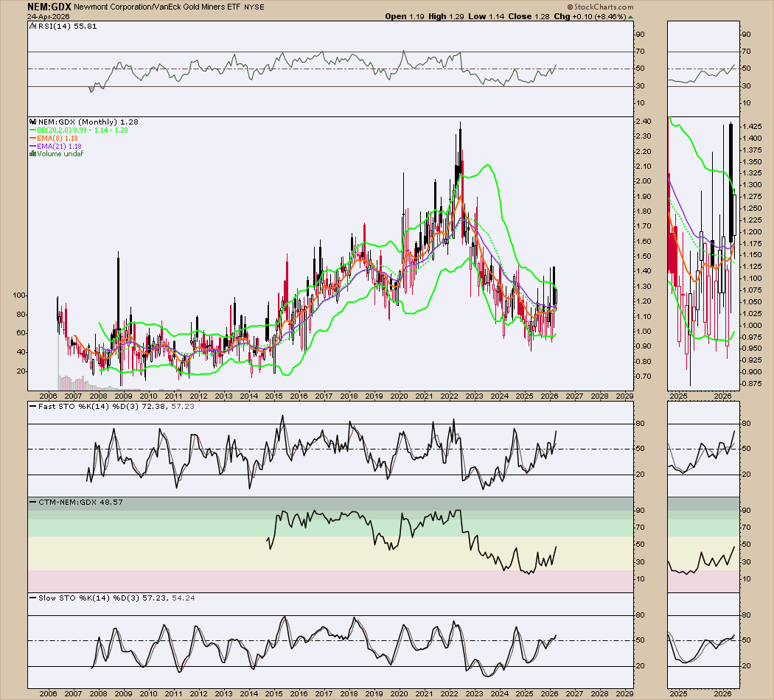The height and width of the screenshot is (700, 774).
Task: Click the Slow STO %K(14) %D(3) label
Action: pyautogui.click(x=89, y=598)
